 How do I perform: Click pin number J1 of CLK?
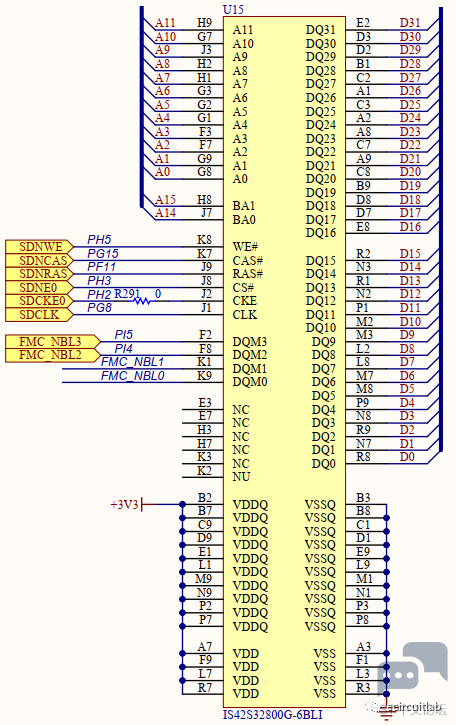pos(206,307)
